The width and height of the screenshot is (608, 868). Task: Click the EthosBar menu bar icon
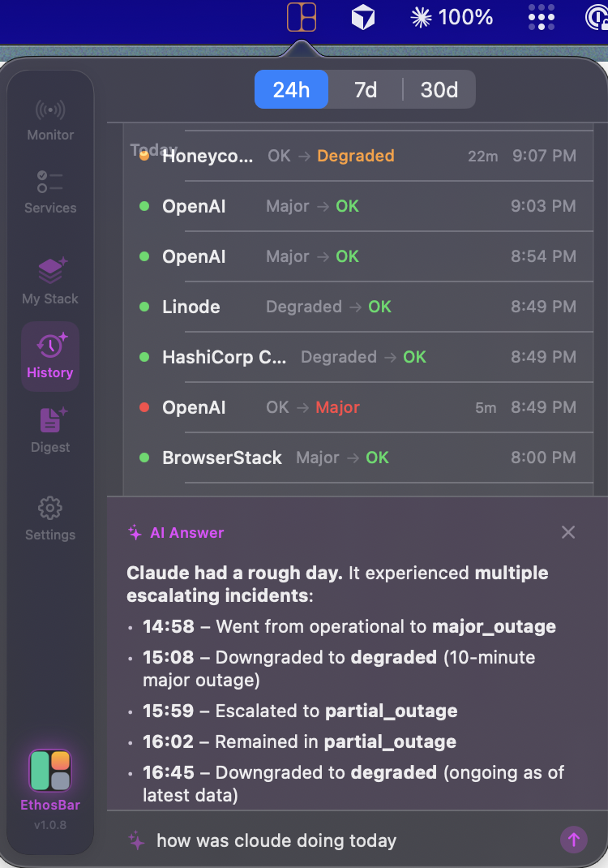[302, 17]
